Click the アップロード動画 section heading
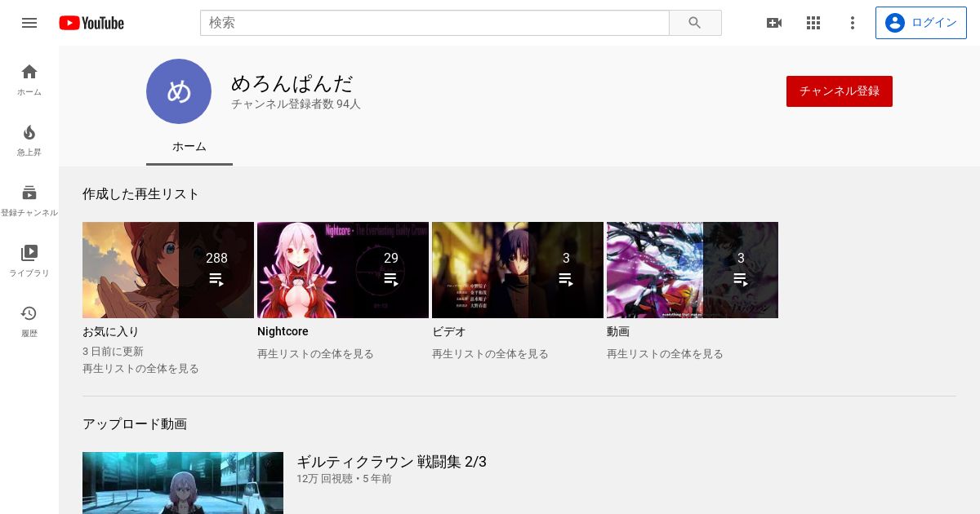The image size is (980, 514). (x=135, y=424)
